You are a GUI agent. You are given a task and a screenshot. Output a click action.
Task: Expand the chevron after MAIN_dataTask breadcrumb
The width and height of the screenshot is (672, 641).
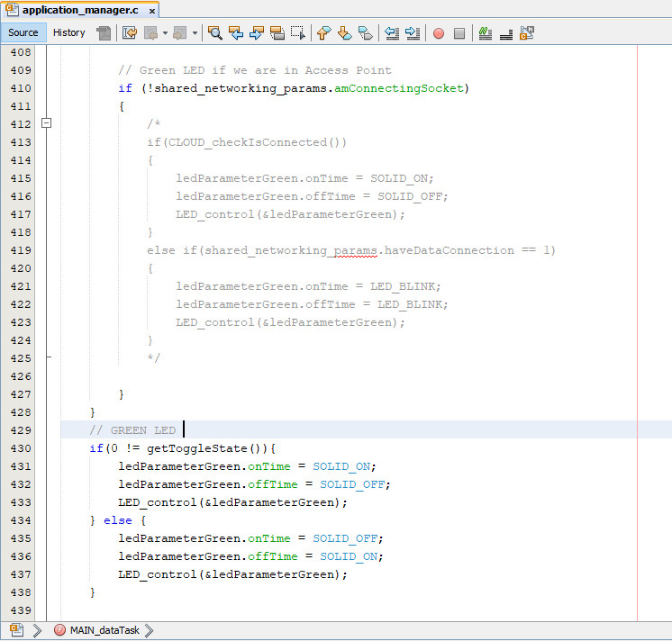coord(149,630)
